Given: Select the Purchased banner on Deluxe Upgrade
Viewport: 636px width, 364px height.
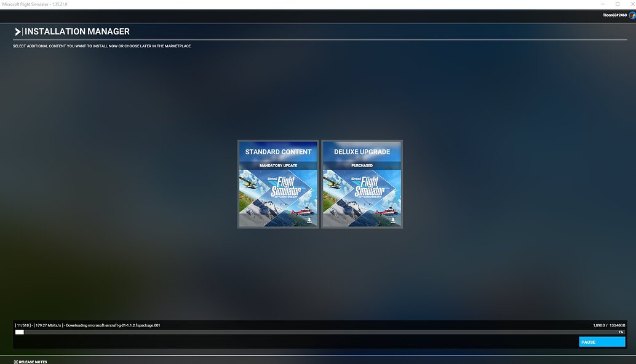Looking at the screenshot, I should point(362,165).
